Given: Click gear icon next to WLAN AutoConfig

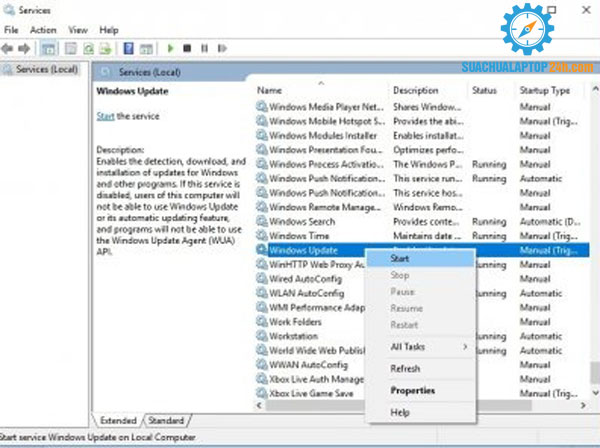Looking at the screenshot, I should coord(262,293).
